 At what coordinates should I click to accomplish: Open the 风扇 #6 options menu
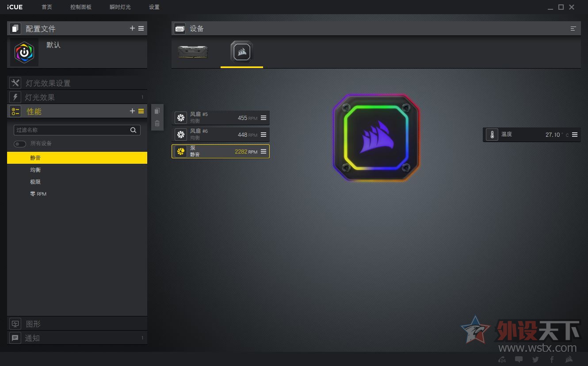point(263,135)
